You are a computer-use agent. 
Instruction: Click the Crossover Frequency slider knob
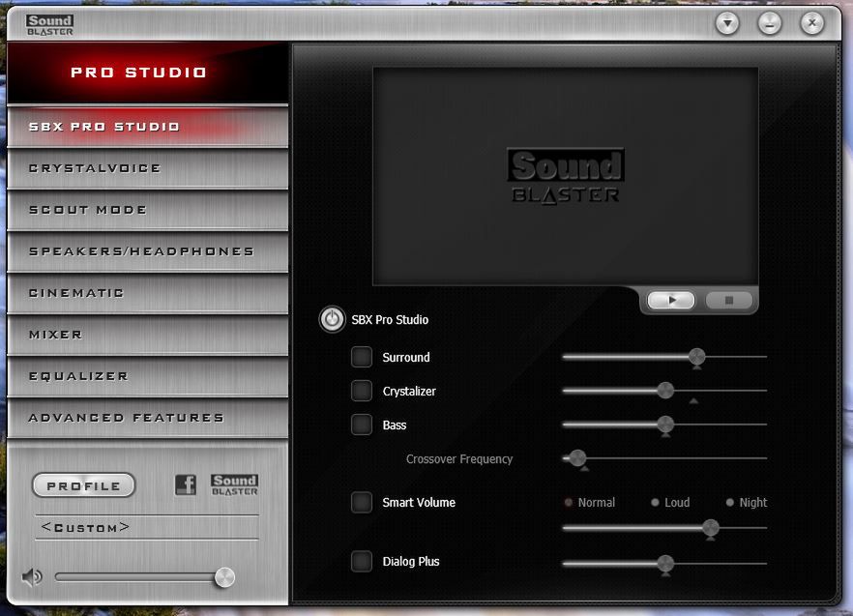click(x=577, y=458)
